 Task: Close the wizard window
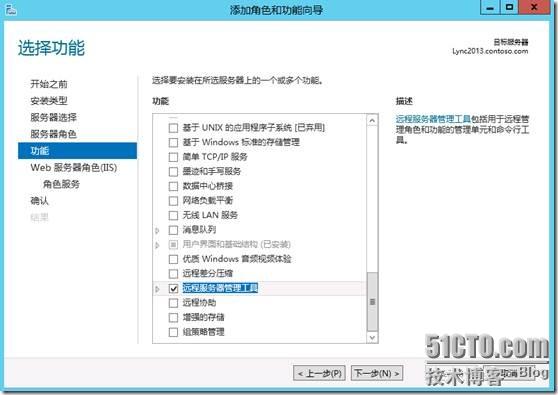point(534,7)
